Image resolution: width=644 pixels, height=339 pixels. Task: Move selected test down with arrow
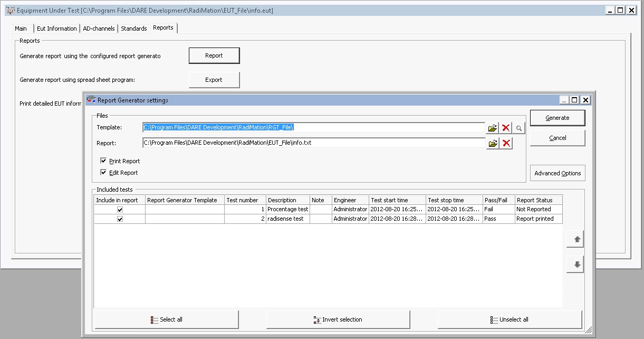pyautogui.click(x=576, y=265)
